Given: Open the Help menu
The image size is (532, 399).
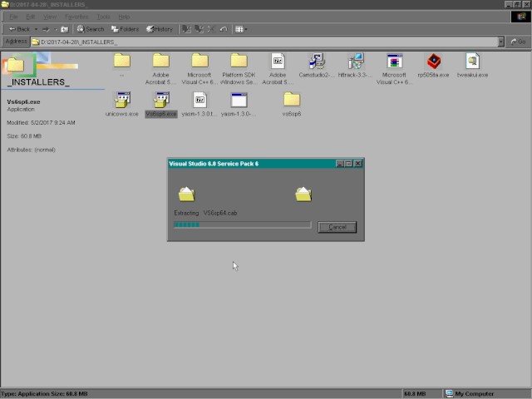Looking at the screenshot, I should pyautogui.click(x=124, y=17).
